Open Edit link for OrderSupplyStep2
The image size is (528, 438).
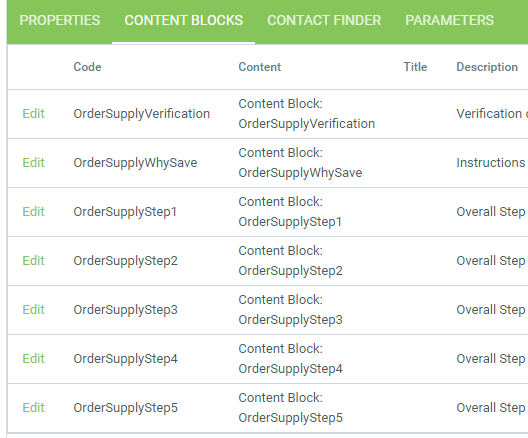coord(33,261)
